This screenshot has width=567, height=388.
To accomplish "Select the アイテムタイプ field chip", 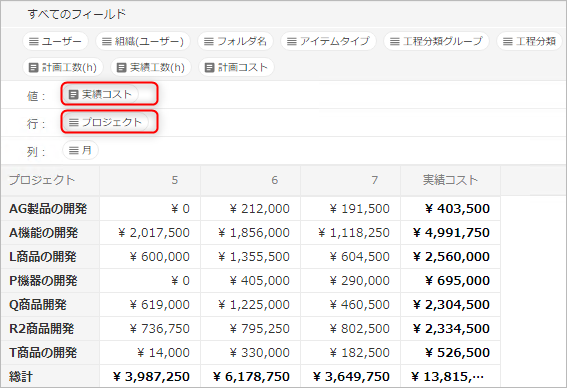I will [328, 41].
